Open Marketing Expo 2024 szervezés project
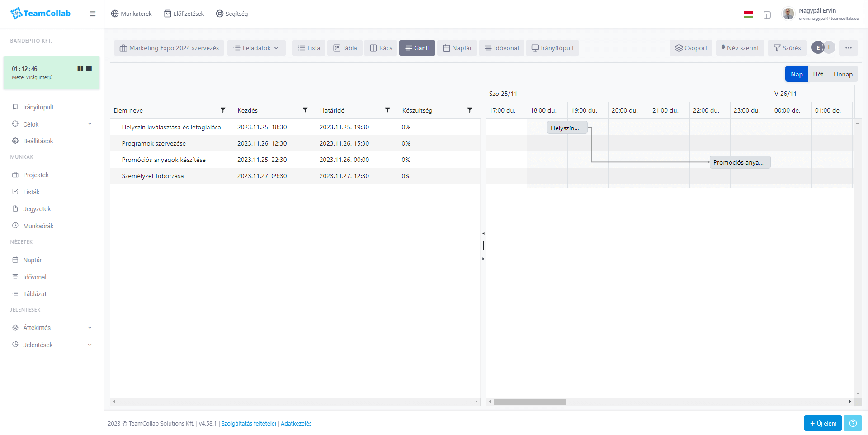The image size is (868, 435). (169, 48)
